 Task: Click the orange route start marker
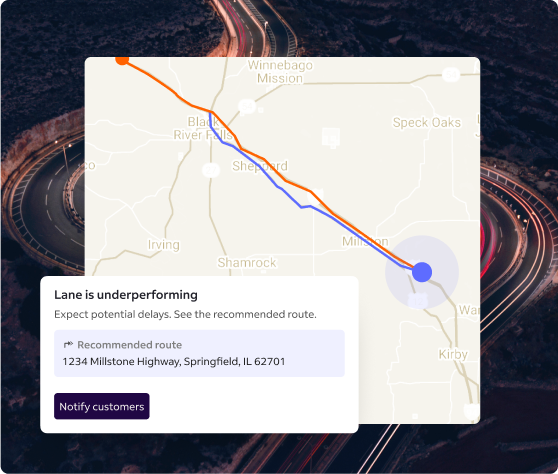(x=122, y=60)
